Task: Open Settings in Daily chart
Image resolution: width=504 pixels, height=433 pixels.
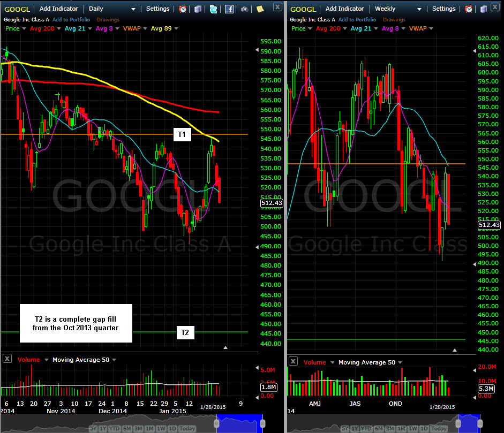Action: [157, 9]
